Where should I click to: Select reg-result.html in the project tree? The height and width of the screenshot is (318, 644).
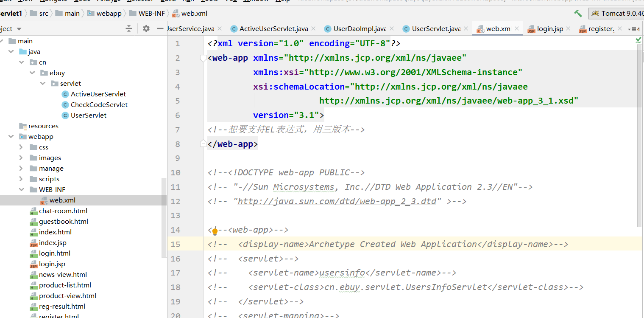tap(62, 307)
